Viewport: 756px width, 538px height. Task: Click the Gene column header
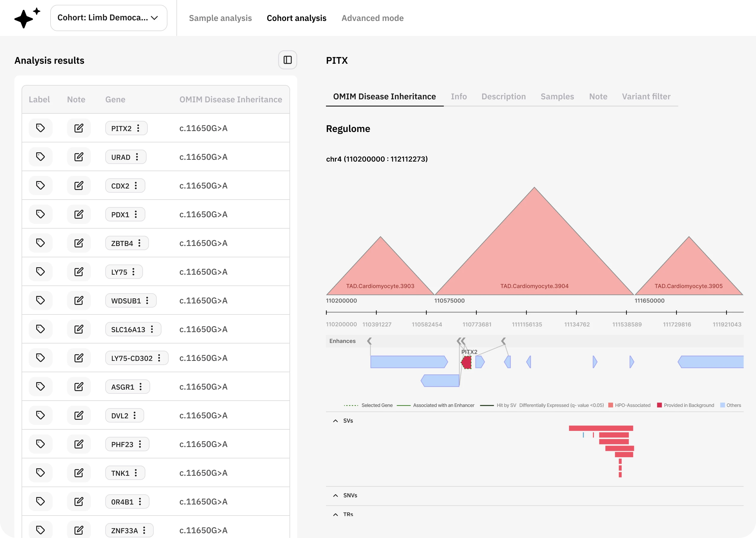[x=115, y=99]
